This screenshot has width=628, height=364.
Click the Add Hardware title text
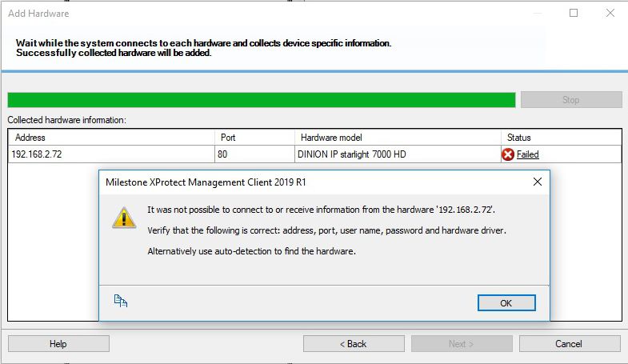[38, 14]
